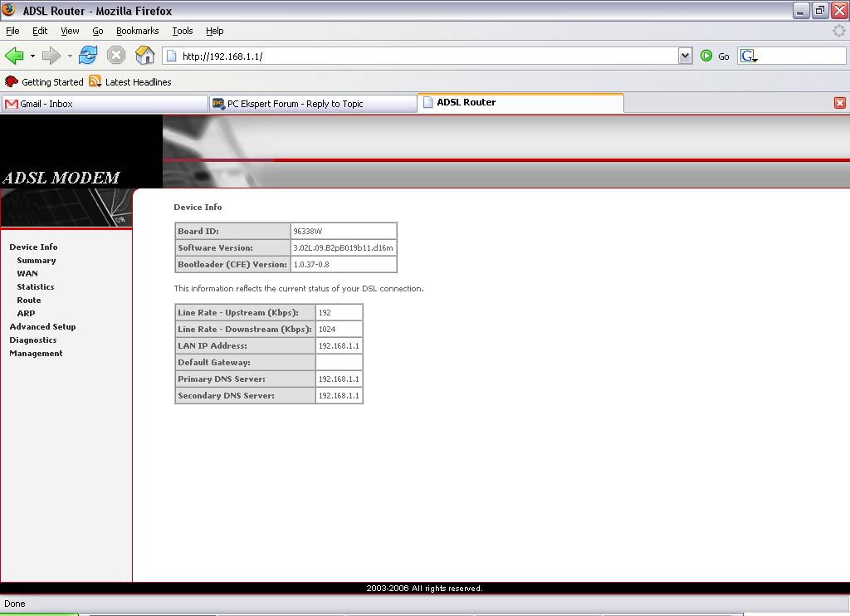Click the Forward arrow button
850x616 pixels.
[x=51, y=56]
